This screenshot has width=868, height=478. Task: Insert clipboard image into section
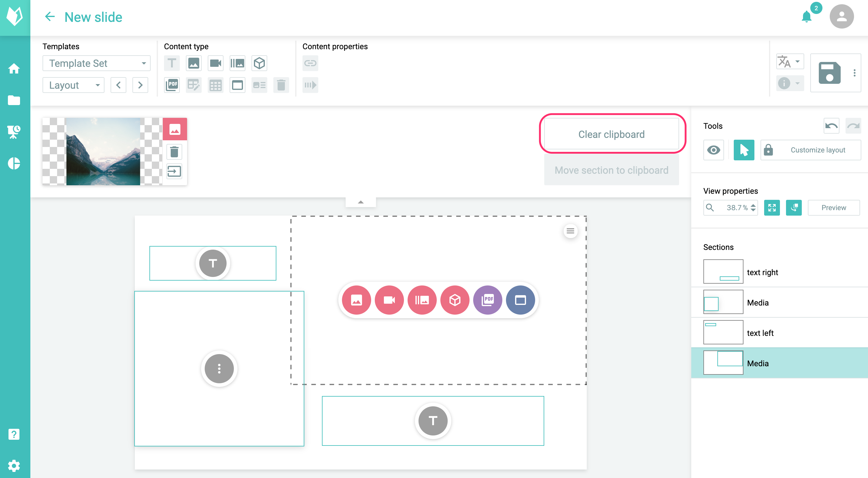174,172
